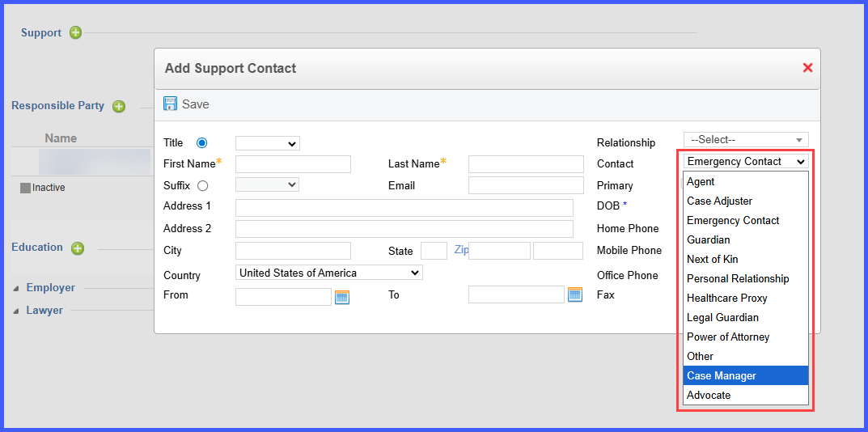Collapse the Contact type dropdown
Image resolution: width=868 pixels, height=432 pixels.
(x=746, y=161)
